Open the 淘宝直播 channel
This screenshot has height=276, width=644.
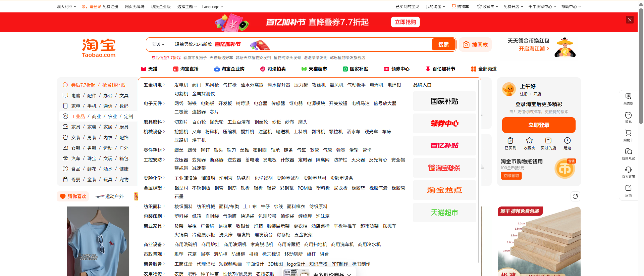[x=186, y=69]
